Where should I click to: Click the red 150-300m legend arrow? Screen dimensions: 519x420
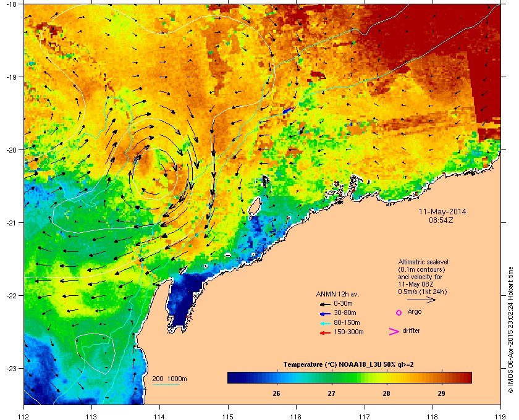[325, 333]
